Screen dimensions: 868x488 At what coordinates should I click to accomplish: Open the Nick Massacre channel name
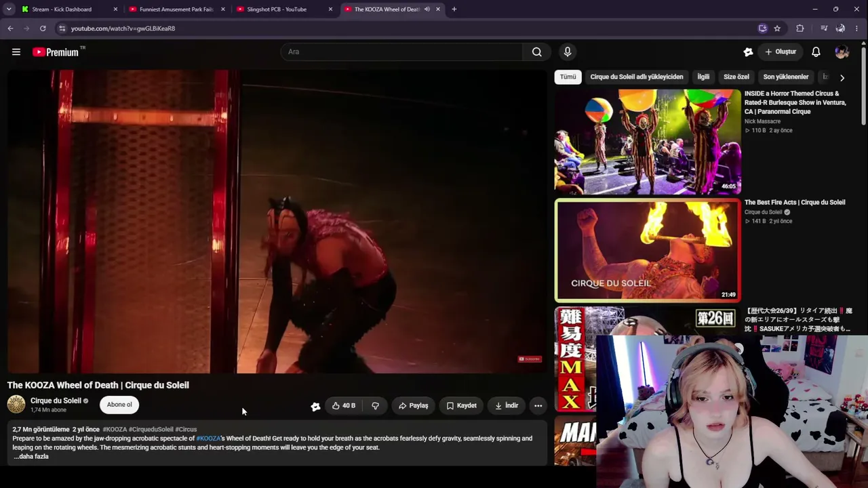762,121
